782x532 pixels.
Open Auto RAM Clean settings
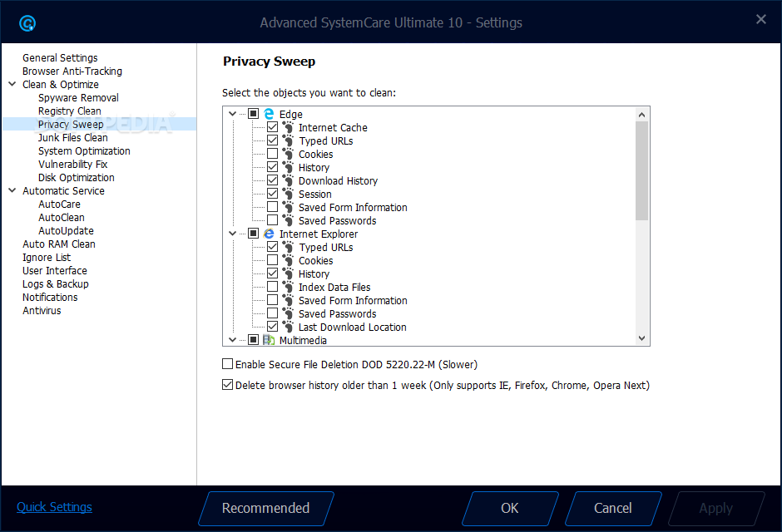[59, 244]
